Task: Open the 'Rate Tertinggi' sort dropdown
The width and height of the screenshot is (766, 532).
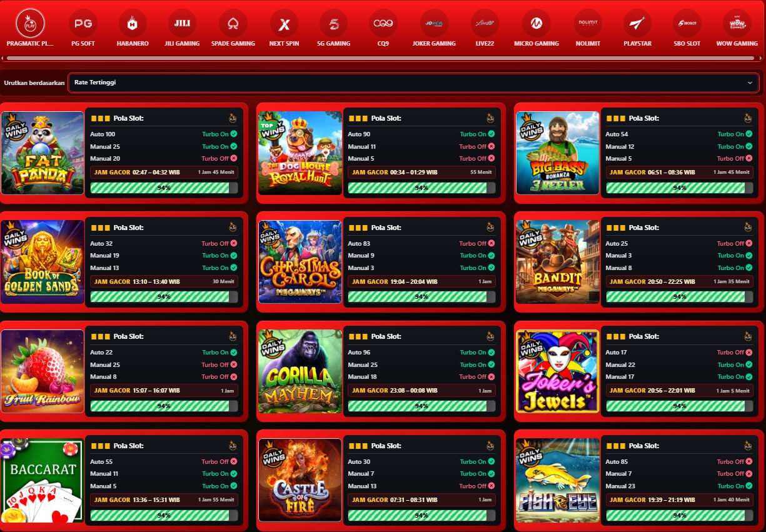Action: coord(413,83)
